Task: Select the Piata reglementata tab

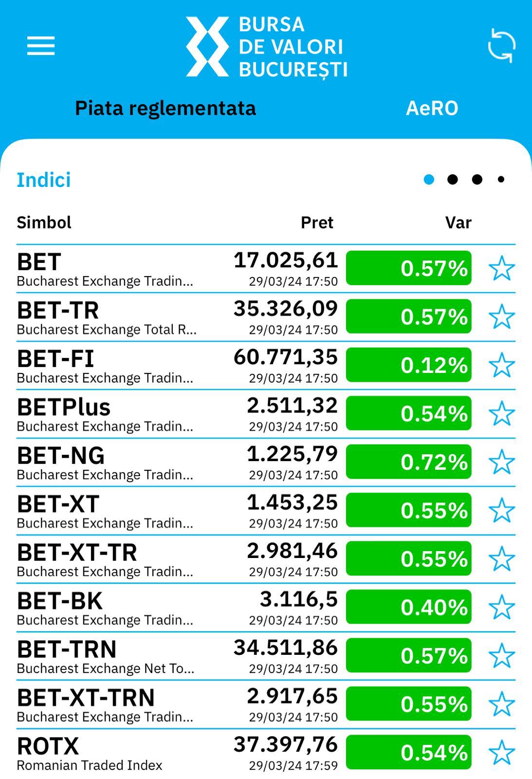Action: pos(165,108)
